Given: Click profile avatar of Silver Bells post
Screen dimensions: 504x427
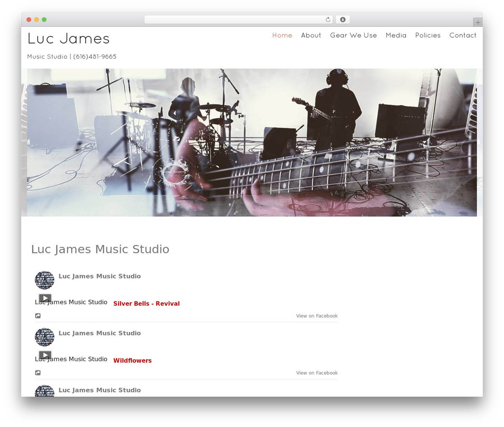Looking at the screenshot, I should click(44, 280).
